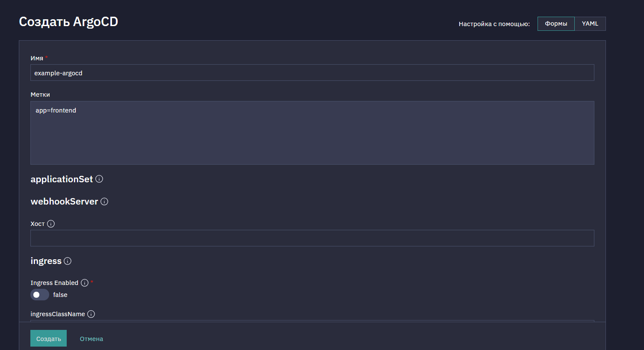The width and height of the screenshot is (644, 350).
Task: Expand the ingress section heading
Action: tap(46, 261)
